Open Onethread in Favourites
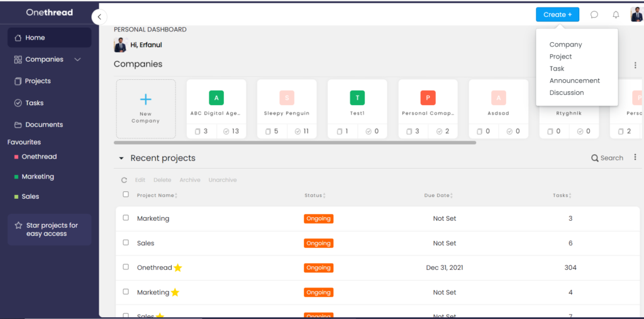 click(x=39, y=157)
